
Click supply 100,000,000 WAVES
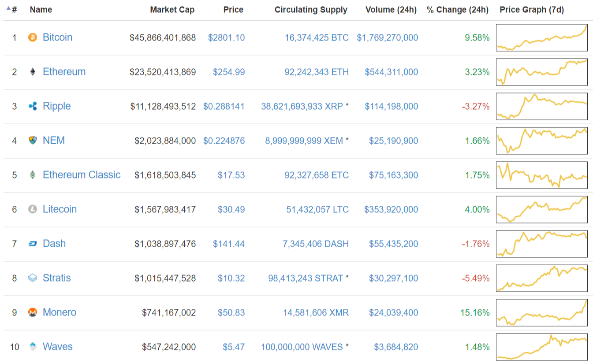click(x=302, y=347)
